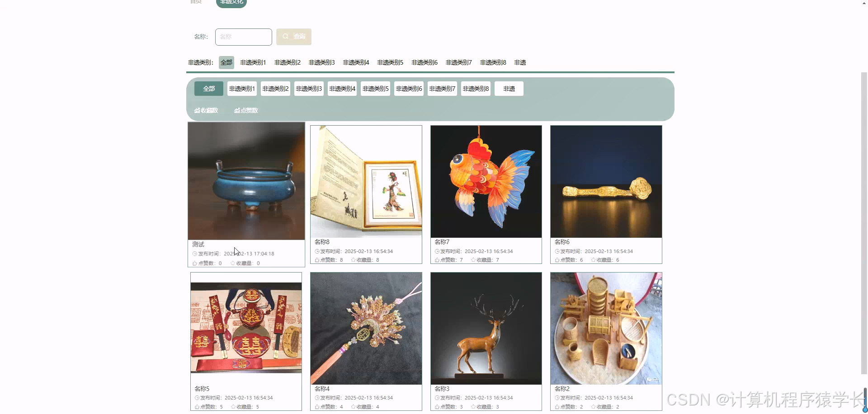The width and height of the screenshot is (868, 414).
Task: Click thumbs-up icon on 名称2 card
Action: (557, 407)
